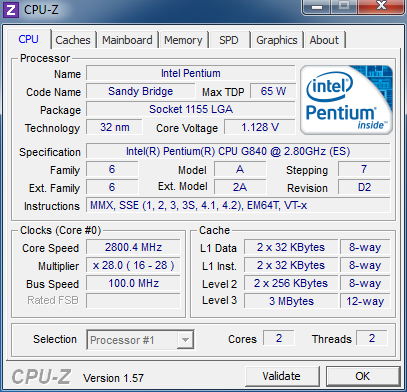407x392 pixels.
Task: Close the CPU-Z window
Action: coord(381,7)
